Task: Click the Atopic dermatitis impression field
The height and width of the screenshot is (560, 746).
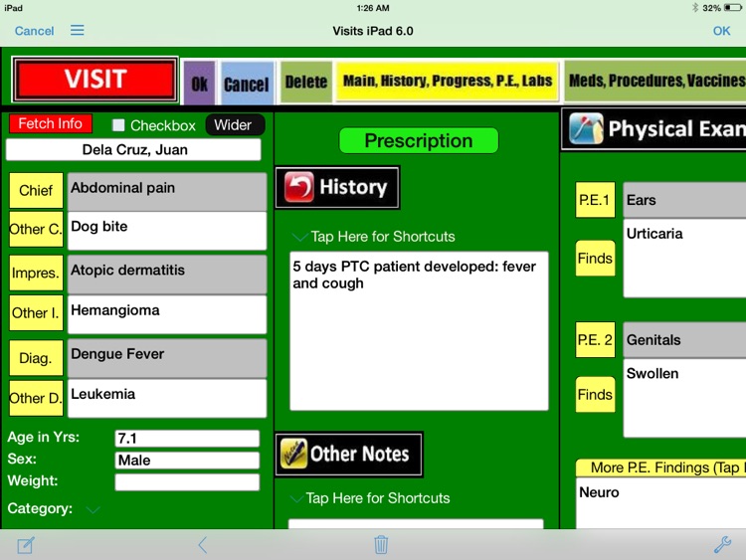Action: tap(167, 275)
